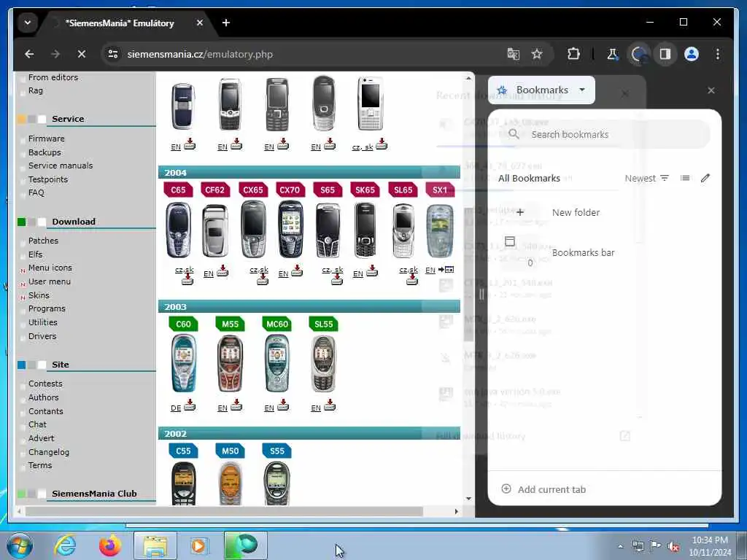Download the C60 DE emulator icon
747x560 pixels.
[x=190, y=405]
